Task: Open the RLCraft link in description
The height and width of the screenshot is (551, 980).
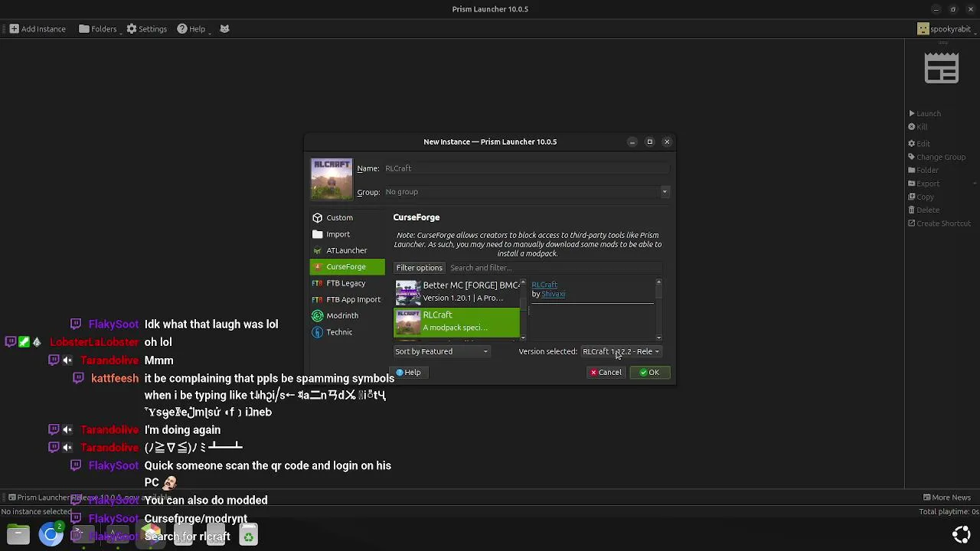Action: point(544,285)
